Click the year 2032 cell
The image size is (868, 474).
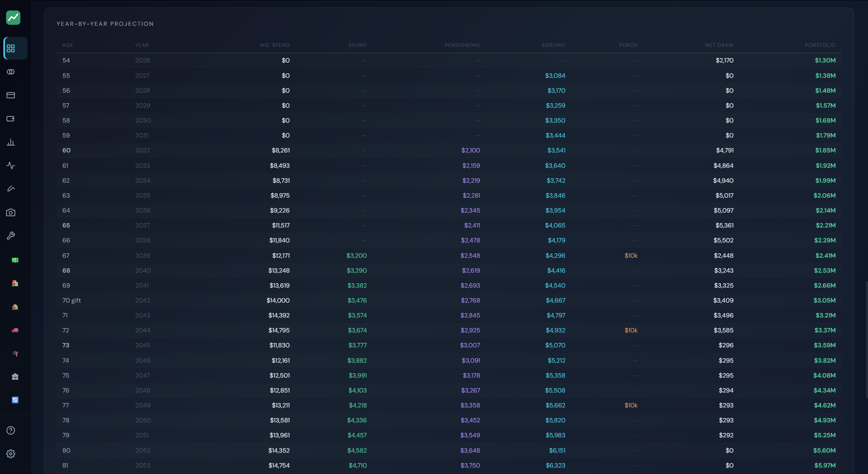click(x=143, y=150)
